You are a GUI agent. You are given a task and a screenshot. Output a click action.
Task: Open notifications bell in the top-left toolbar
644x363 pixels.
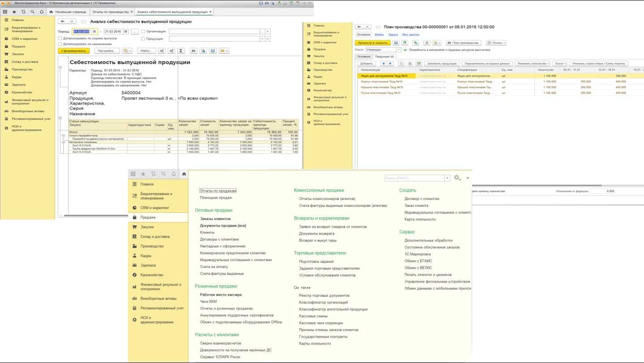[x=42, y=11]
